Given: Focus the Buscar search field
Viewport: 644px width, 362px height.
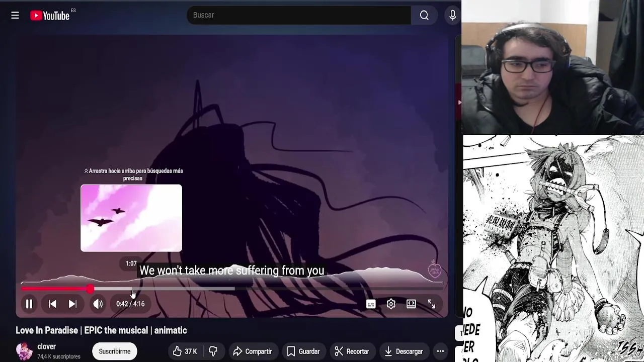Looking at the screenshot, I should pyautogui.click(x=299, y=16).
